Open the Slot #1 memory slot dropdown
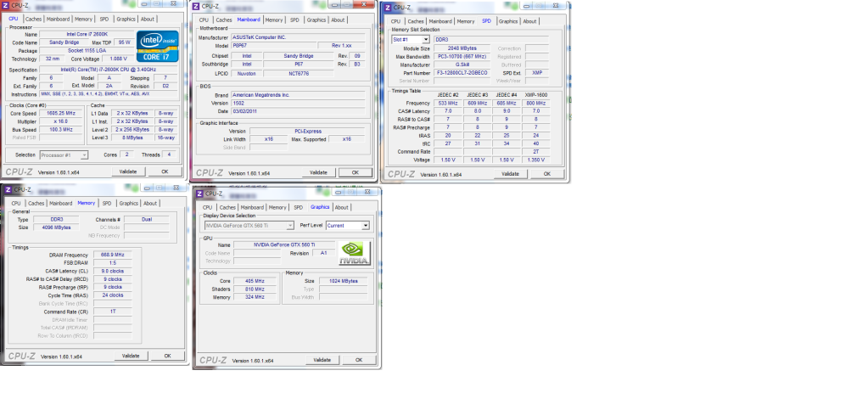This screenshot has width=868, height=393. [x=426, y=40]
